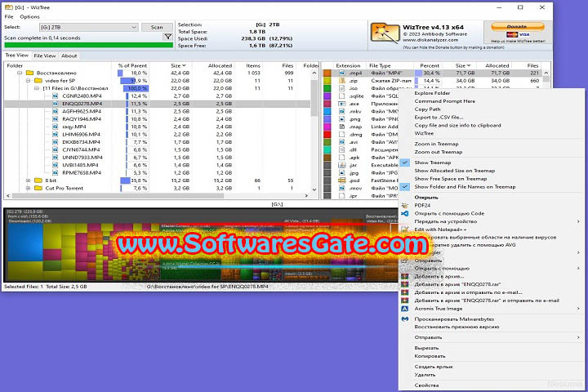
Task: Expand the Cut Pro Torrent folder node
Action: point(28,188)
